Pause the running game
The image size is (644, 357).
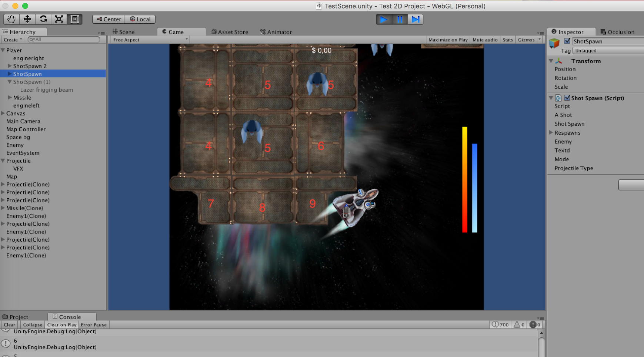coord(400,19)
